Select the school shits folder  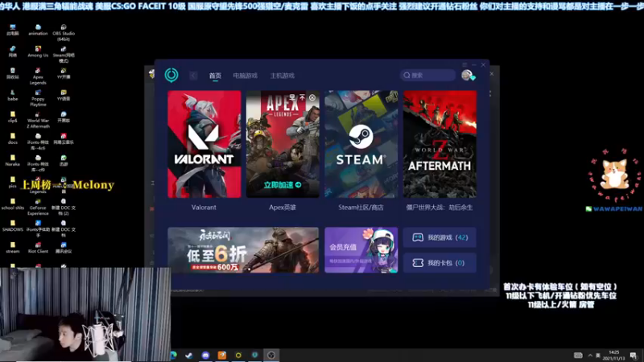[x=12, y=204]
